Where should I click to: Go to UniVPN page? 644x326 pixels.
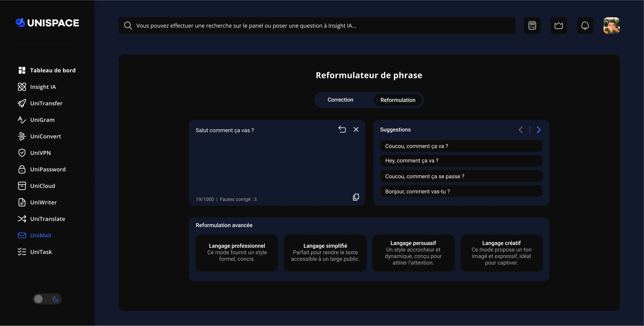coord(35,153)
